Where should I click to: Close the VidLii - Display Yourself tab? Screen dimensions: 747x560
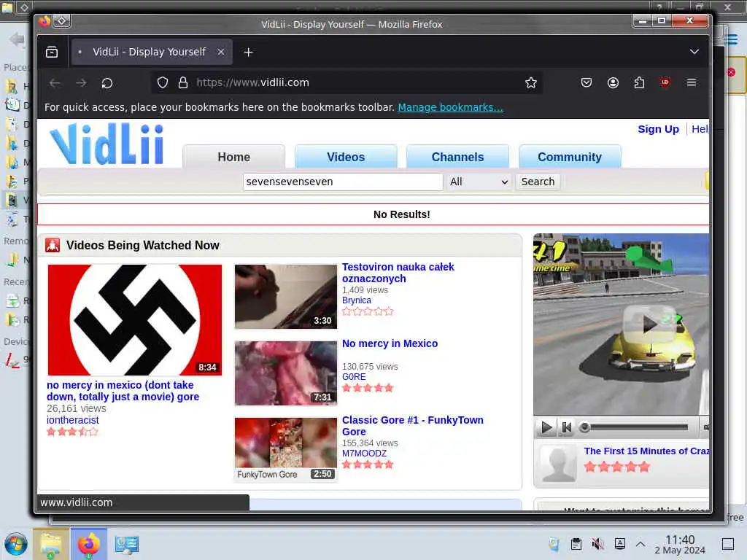tap(221, 52)
